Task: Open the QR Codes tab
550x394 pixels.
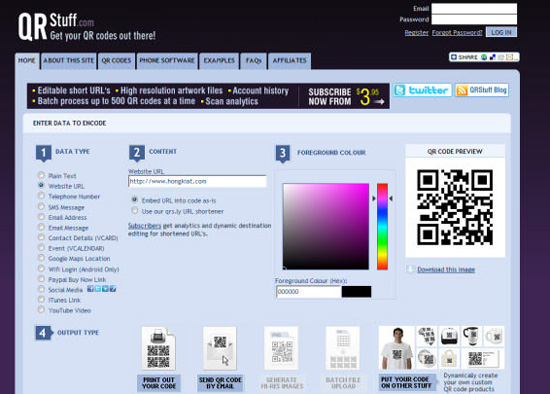Action: [x=116, y=61]
